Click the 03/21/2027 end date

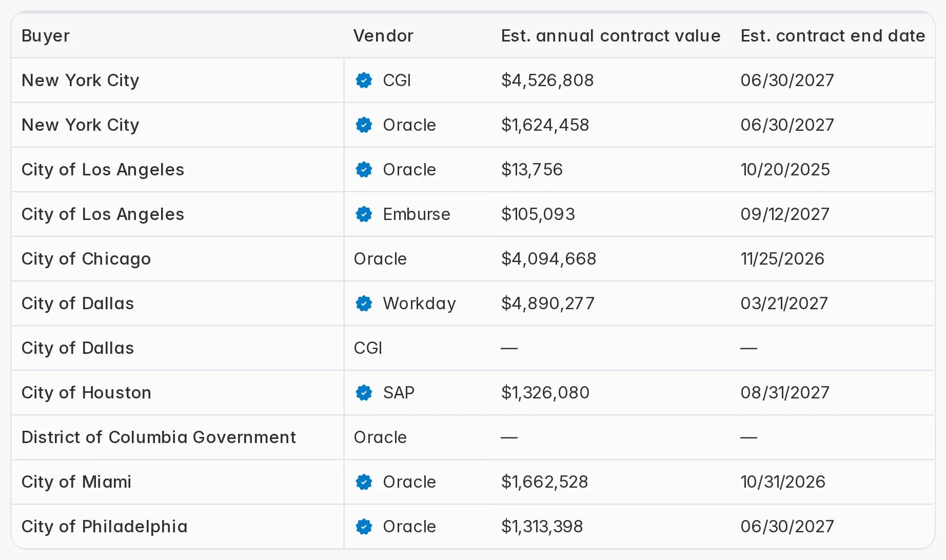[x=784, y=304]
